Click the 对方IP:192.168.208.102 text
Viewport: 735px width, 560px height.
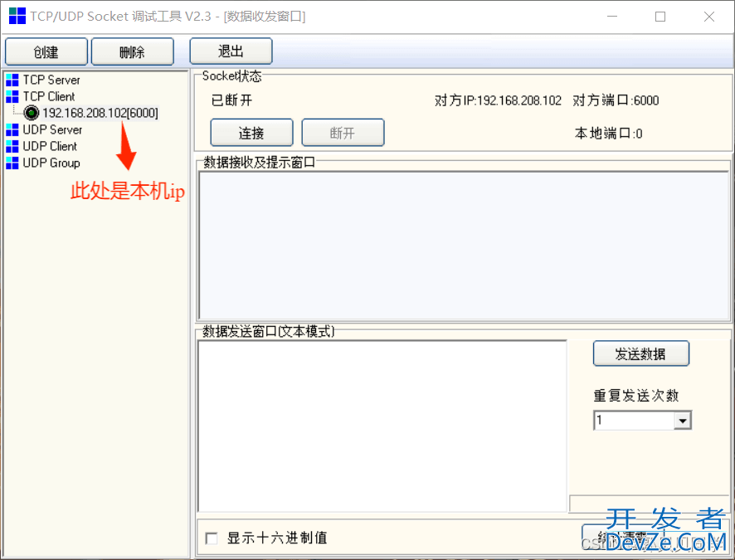coord(498,100)
